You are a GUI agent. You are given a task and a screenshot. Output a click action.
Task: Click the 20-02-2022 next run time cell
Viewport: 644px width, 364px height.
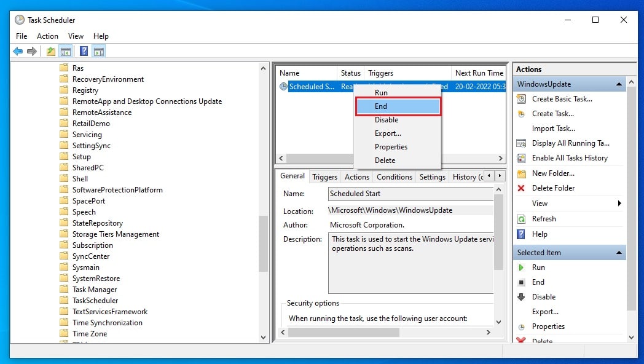coord(479,86)
